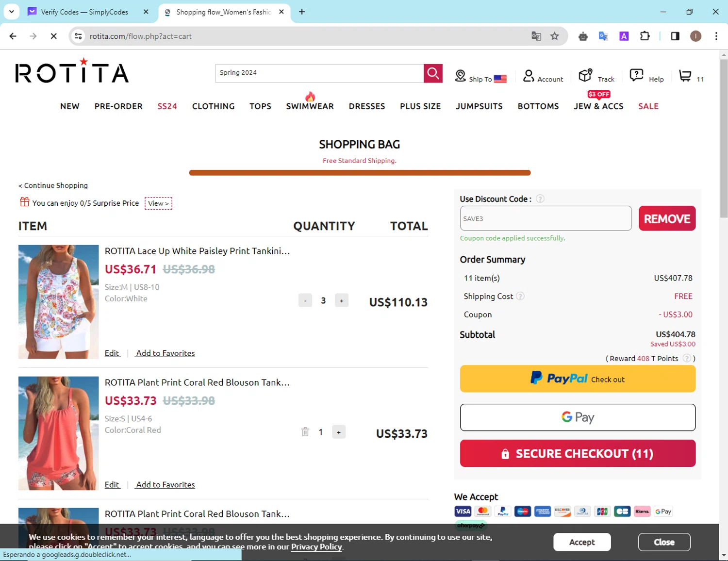Click the gift box Surprise Price icon
Image resolution: width=728 pixels, height=561 pixels.
coord(25,202)
